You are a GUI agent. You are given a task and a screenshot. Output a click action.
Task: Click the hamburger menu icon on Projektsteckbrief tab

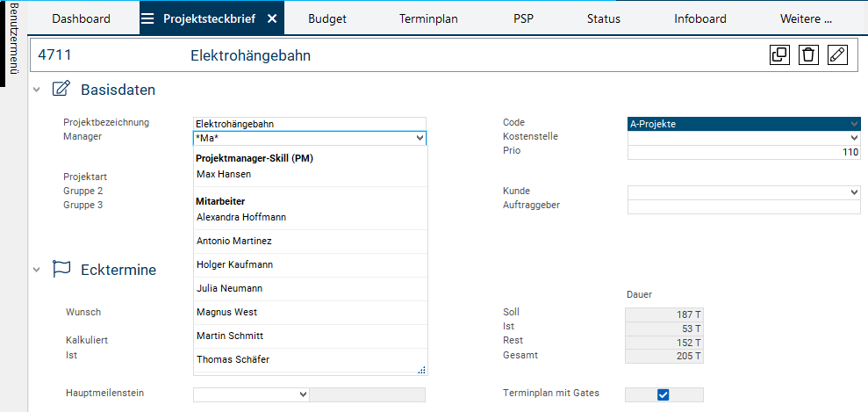pos(148,18)
